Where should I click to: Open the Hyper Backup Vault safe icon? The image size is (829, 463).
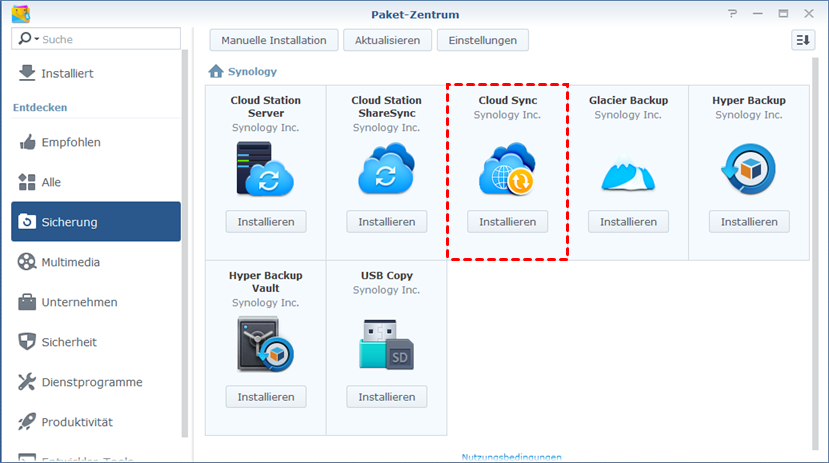[x=265, y=344]
